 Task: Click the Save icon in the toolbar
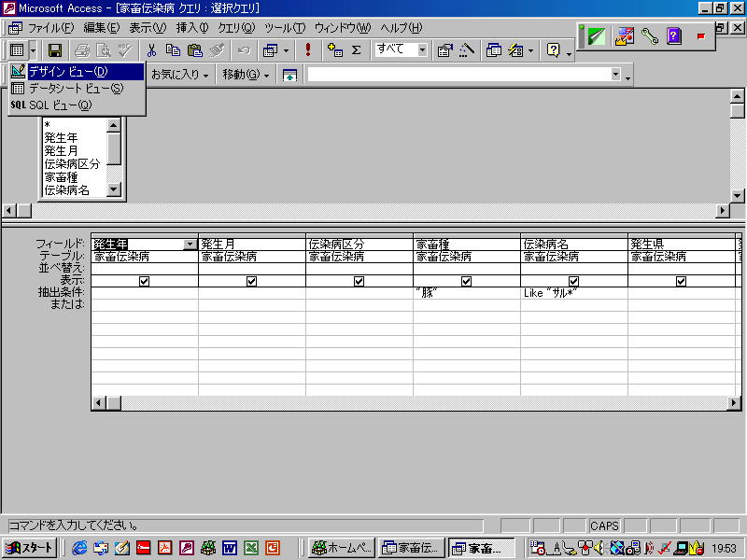55,50
